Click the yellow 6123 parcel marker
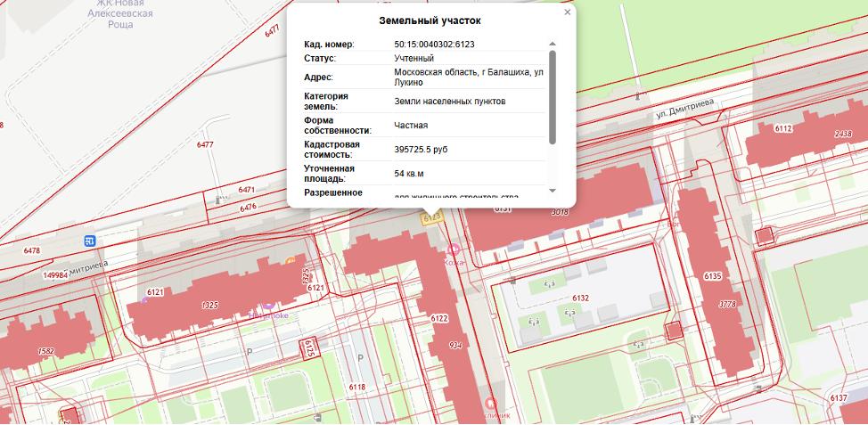Image resolution: width=868 pixels, height=425 pixels. tap(432, 217)
